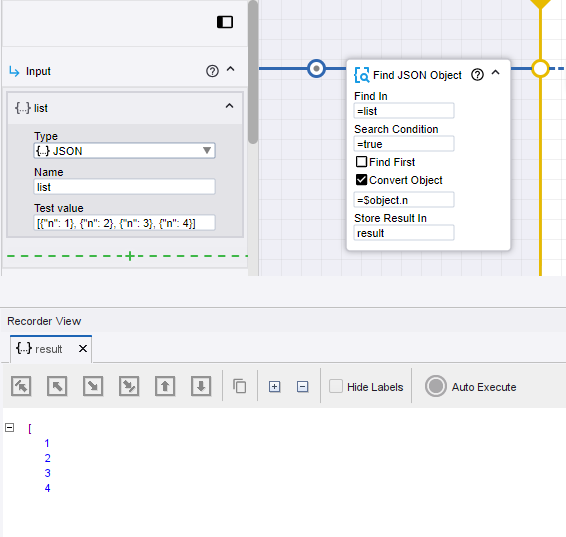Click the move down arrow icon
The image size is (566, 537).
[x=201, y=387]
